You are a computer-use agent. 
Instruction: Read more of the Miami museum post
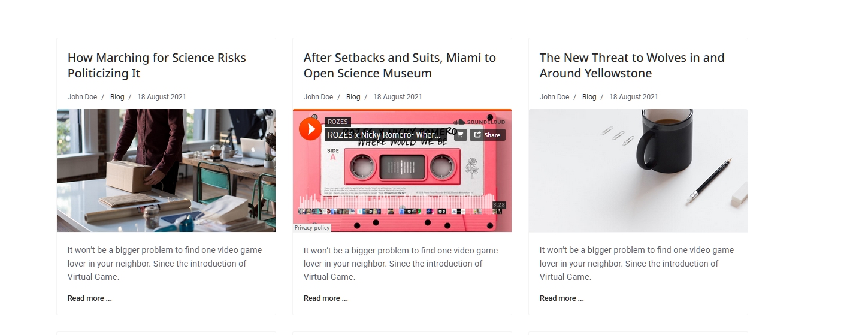click(x=325, y=298)
